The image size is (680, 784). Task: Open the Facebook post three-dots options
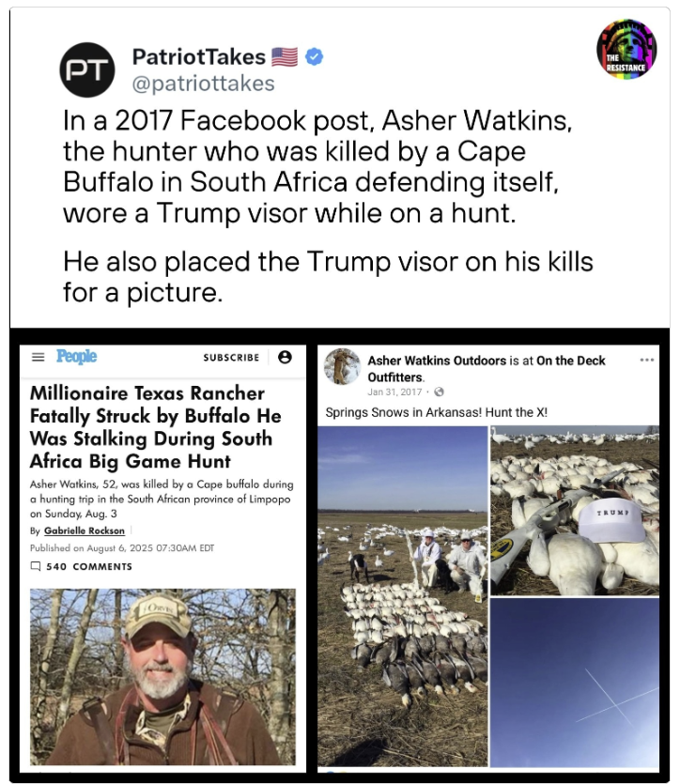click(x=647, y=360)
